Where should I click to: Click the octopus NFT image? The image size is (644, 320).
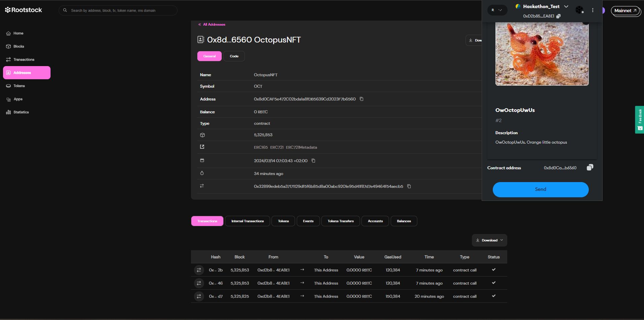pos(542,54)
